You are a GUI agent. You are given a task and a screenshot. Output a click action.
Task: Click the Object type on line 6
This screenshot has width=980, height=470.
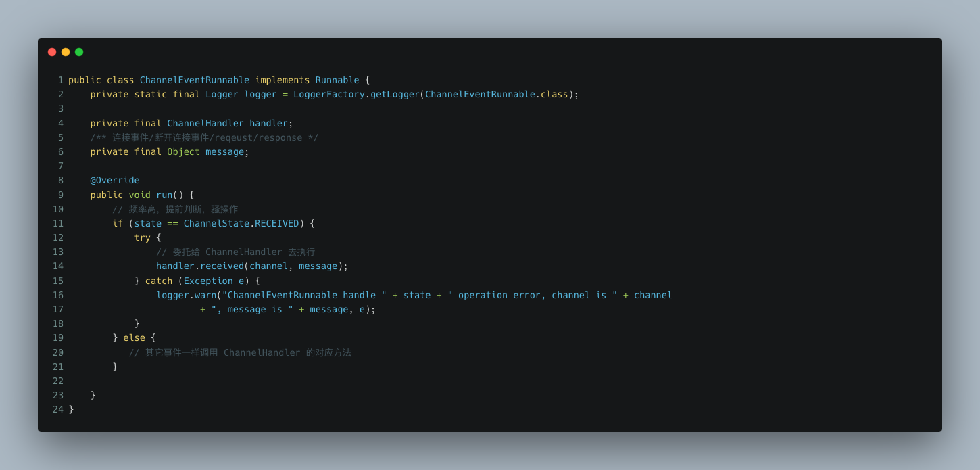coord(183,151)
